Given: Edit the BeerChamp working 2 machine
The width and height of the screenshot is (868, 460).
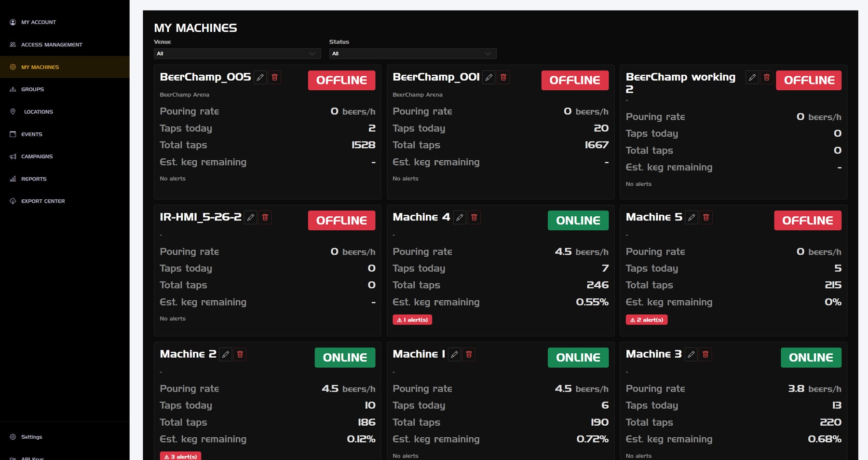Looking at the screenshot, I should [x=752, y=77].
